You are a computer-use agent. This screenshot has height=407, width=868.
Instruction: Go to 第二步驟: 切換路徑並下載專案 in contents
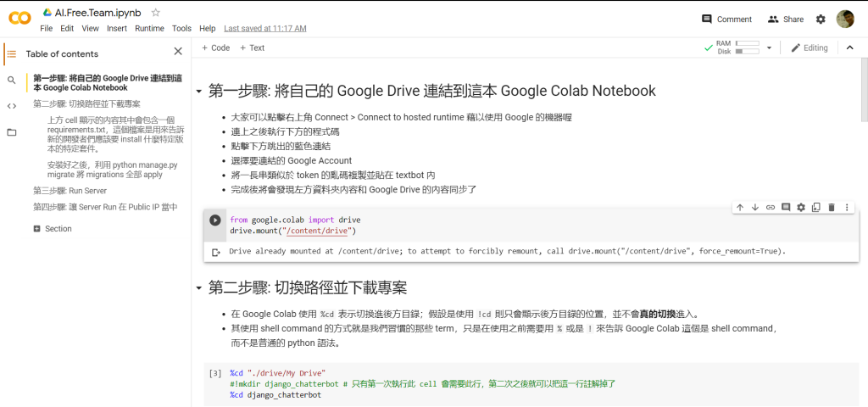[87, 103]
